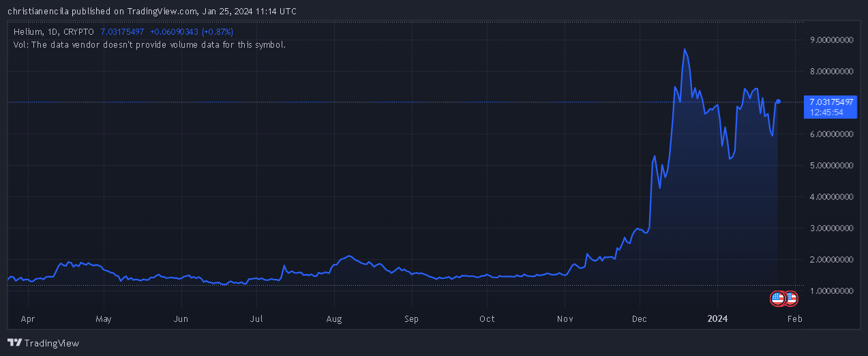The height and width of the screenshot is (356, 868).
Task: Click the Feb label on time axis
Action: (x=794, y=318)
